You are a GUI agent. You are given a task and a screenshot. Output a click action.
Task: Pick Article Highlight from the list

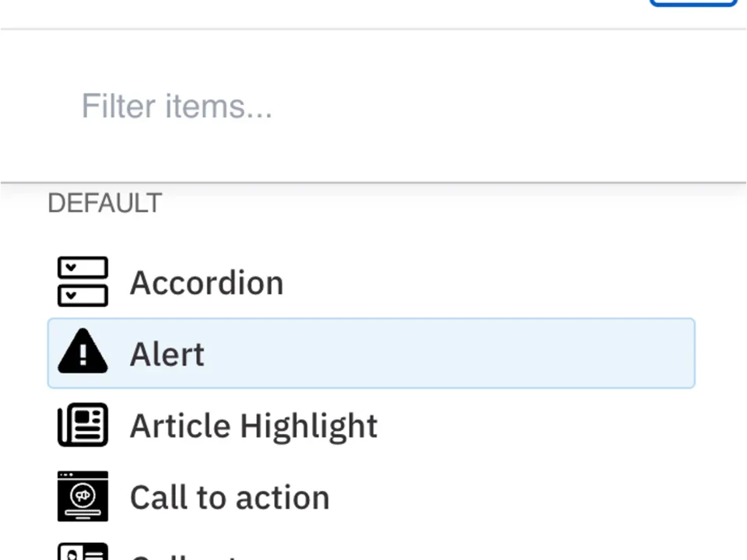(254, 425)
